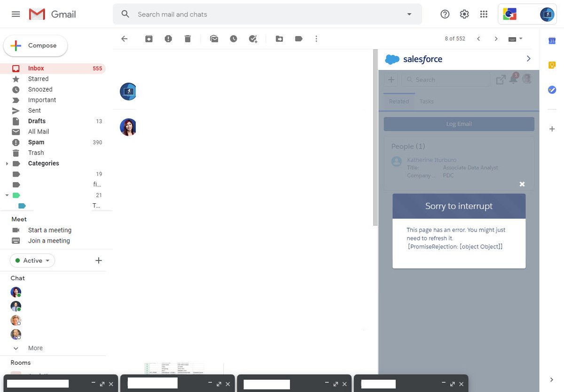
Task: Open the Google apps grid
Action: 484,14
